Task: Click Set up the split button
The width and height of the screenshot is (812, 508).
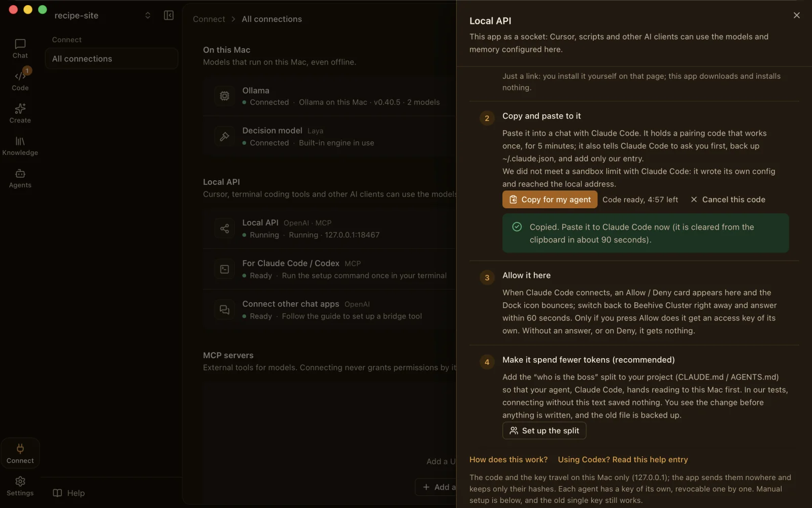Action: coord(544,431)
